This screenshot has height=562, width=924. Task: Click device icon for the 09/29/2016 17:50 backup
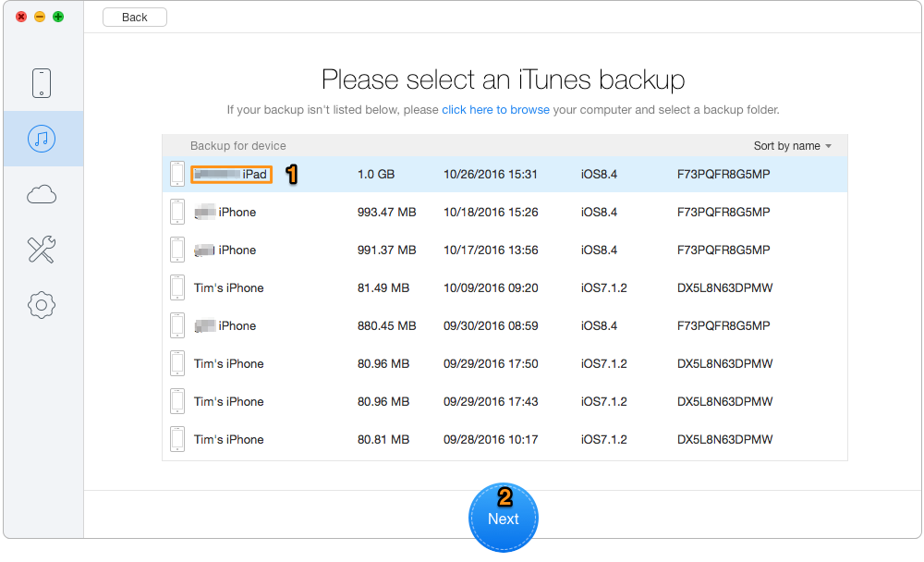coord(177,363)
